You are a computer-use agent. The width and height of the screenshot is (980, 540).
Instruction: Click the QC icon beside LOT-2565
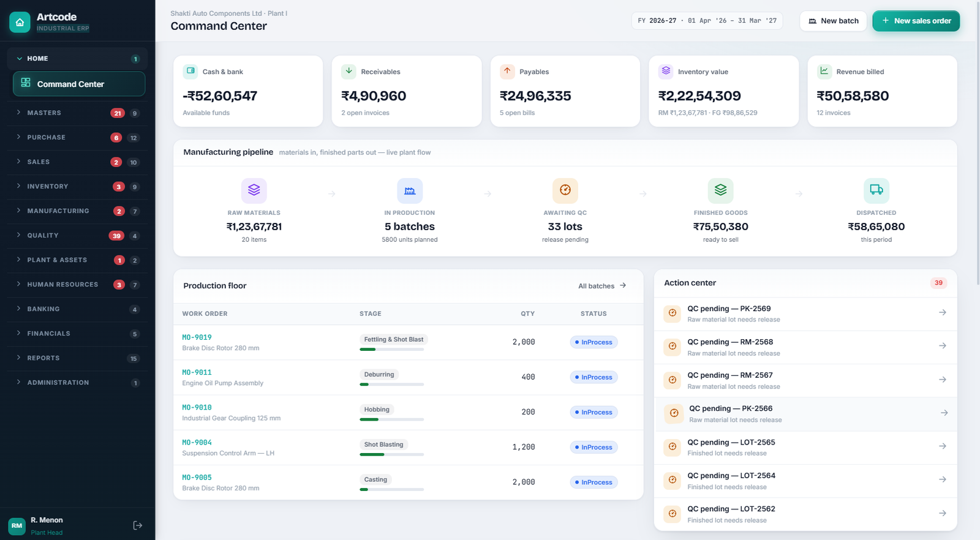click(x=673, y=447)
